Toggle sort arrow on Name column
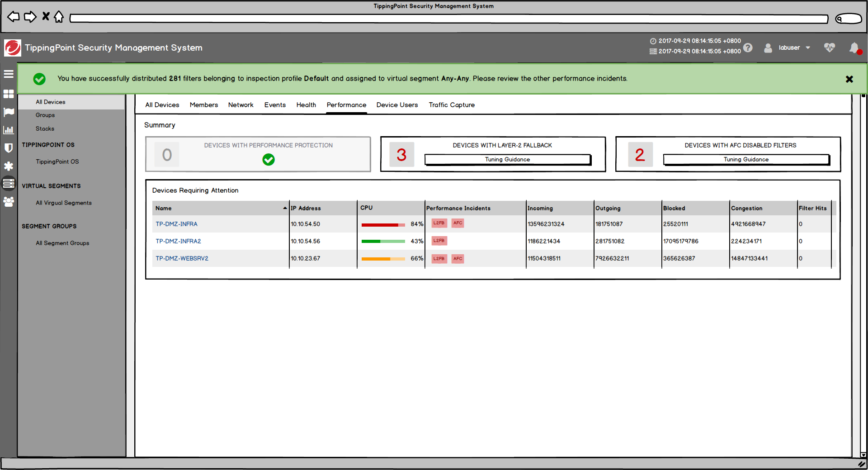Image resolution: width=868 pixels, height=470 pixels. [285, 208]
